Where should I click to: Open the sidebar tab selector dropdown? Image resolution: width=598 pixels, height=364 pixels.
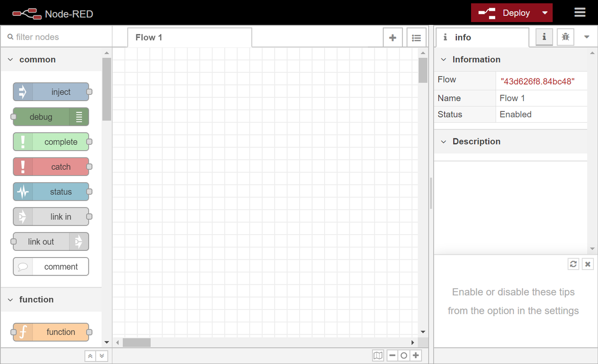[587, 37]
